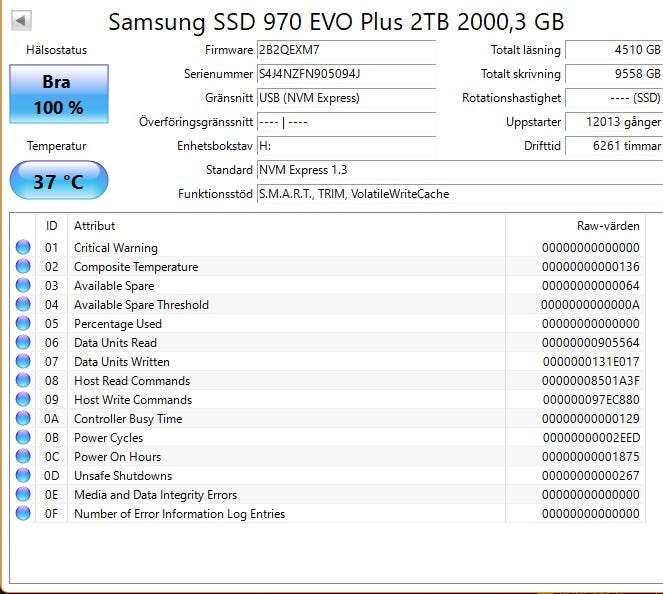This screenshot has height=594, width=663.
Task: Click the Överföringsgränssnitt value field
Action: coord(346,122)
